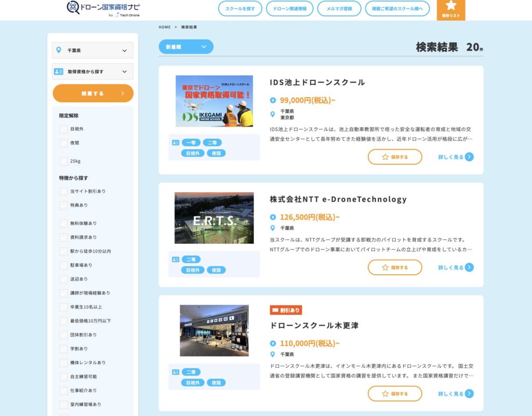Image resolution: width=532 pixels, height=416 pixels.
Task: Enable the 目視外 filter checkbox
Action: click(63, 129)
